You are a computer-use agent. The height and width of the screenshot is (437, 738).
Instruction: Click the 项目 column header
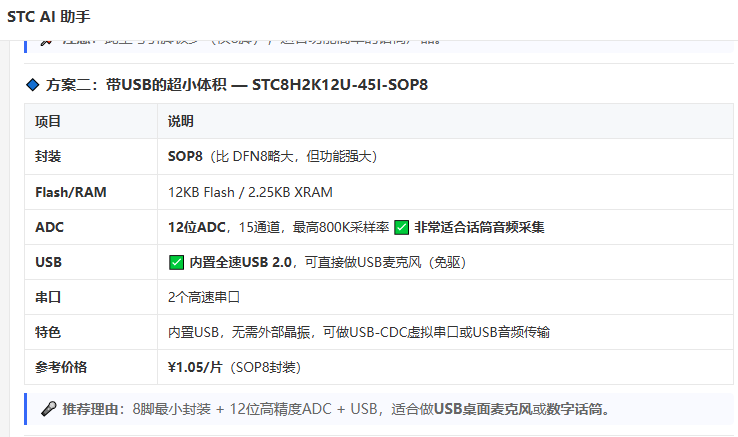pyautogui.click(x=48, y=121)
